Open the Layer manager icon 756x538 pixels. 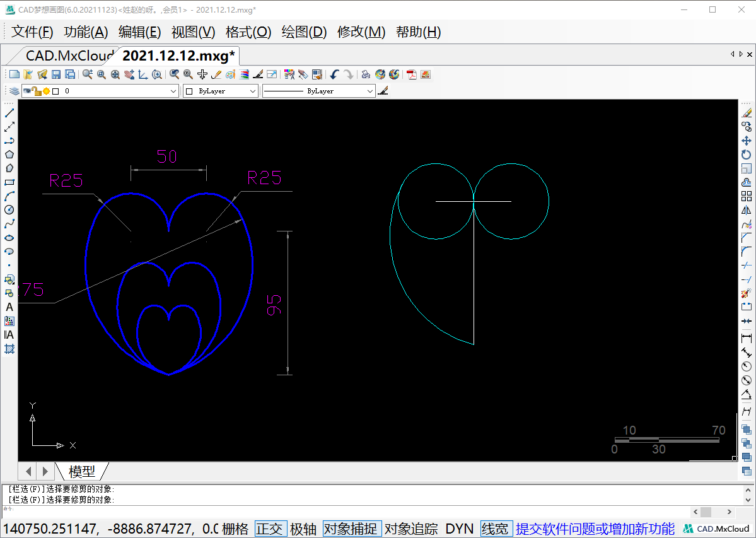click(14, 91)
